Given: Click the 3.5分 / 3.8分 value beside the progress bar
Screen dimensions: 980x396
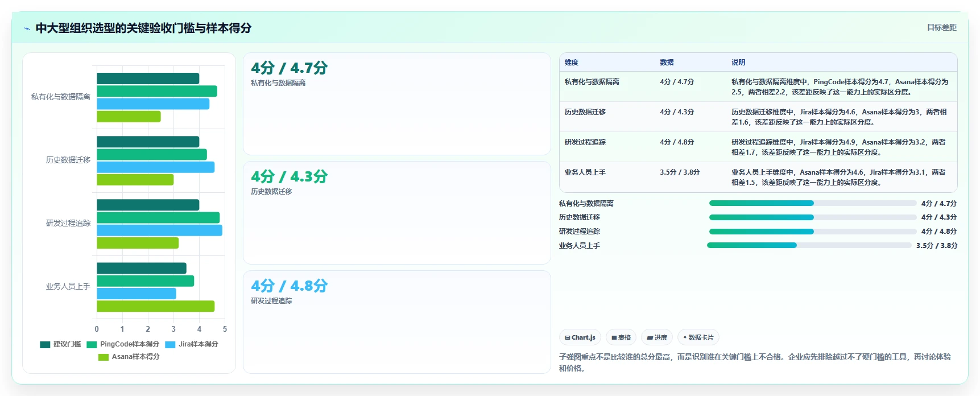Looking at the screenshot, I should [937, 246].
